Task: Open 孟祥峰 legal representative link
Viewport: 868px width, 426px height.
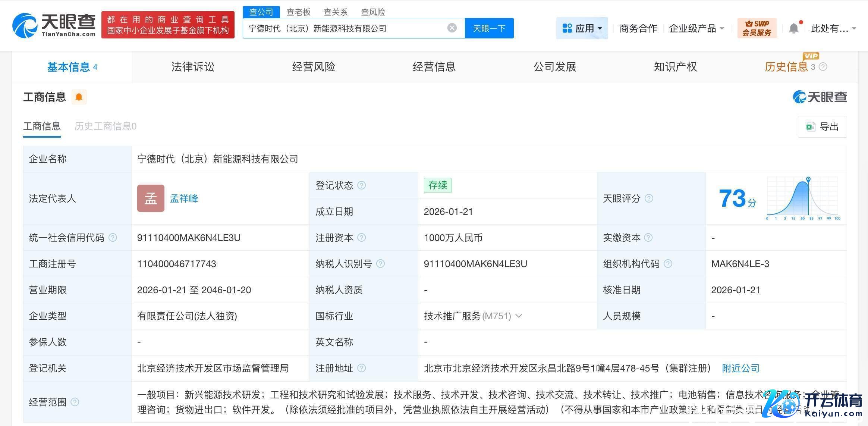Action: 184,198
